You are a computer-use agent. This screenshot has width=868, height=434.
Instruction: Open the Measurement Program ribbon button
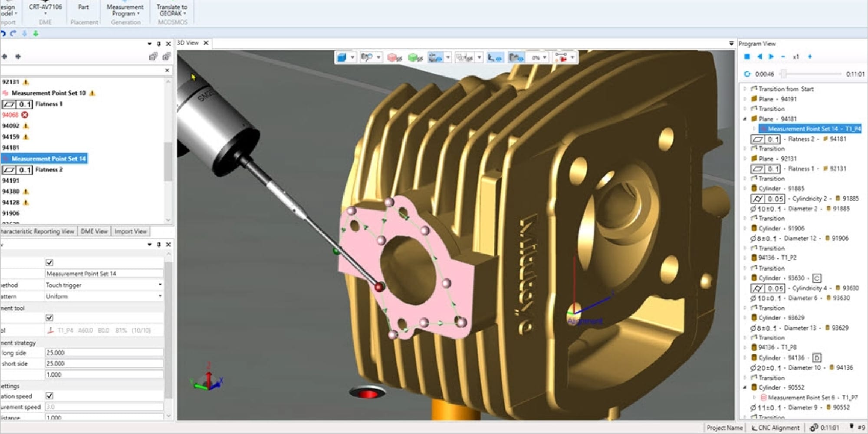pos(125,10)
